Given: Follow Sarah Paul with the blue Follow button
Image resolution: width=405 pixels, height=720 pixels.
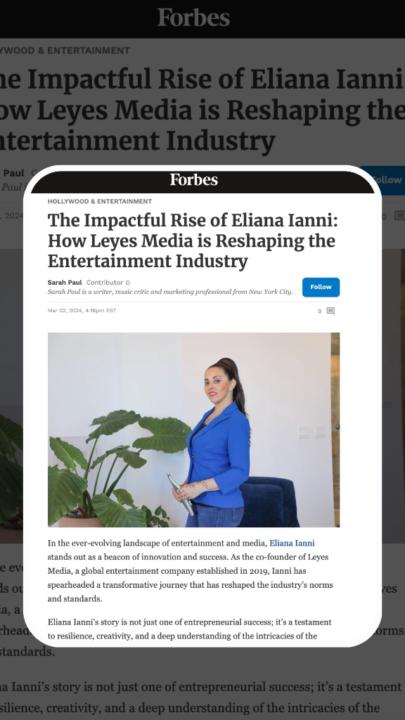Looking at the screenshot, I should pos(321,287).
